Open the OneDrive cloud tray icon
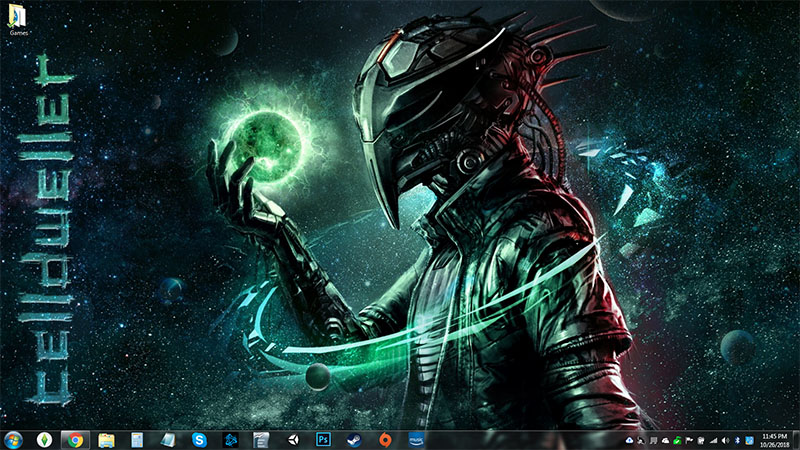This screenshot has height=450, width=800. coord(665,441)
